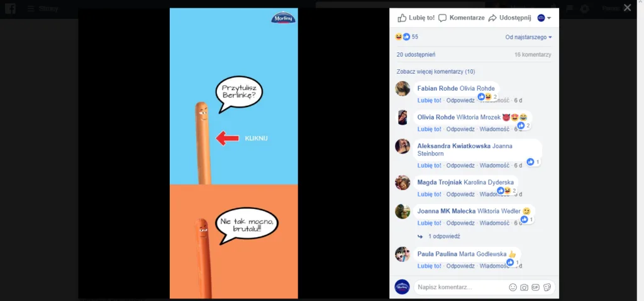
Task: Click the 16 komentarzy link
Action: coord(533,55)
